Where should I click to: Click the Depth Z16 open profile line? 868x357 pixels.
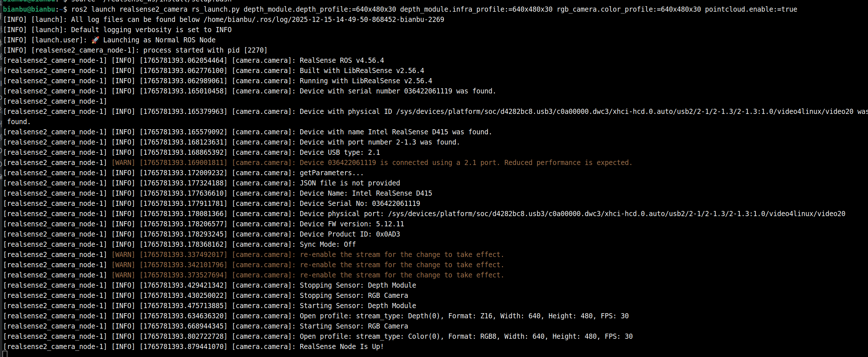[464, 316]
